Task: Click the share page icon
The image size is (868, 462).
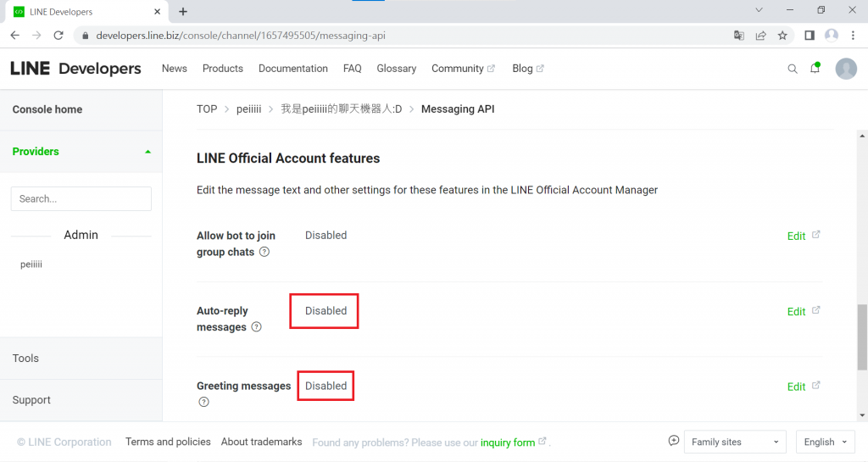Action: coord(760,36)
